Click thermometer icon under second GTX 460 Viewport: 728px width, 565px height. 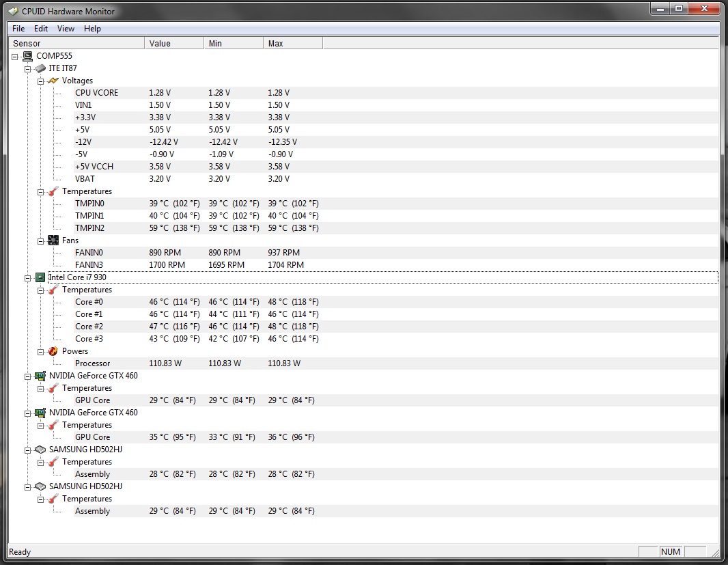(53, 425)
